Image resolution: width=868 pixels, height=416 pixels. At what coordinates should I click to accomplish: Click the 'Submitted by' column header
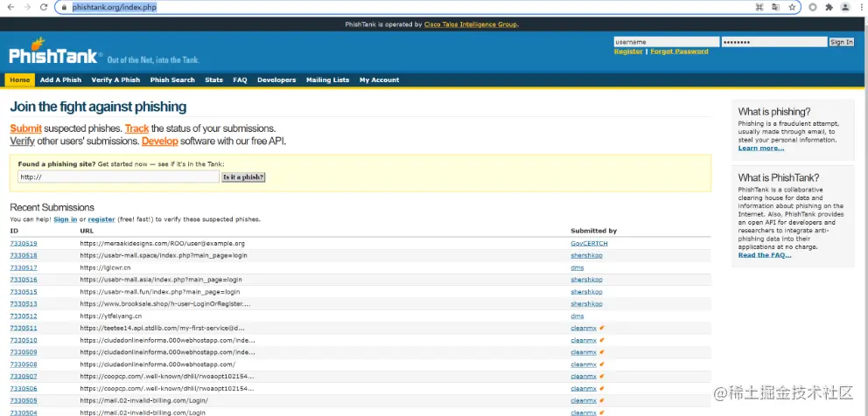(593, 231)
